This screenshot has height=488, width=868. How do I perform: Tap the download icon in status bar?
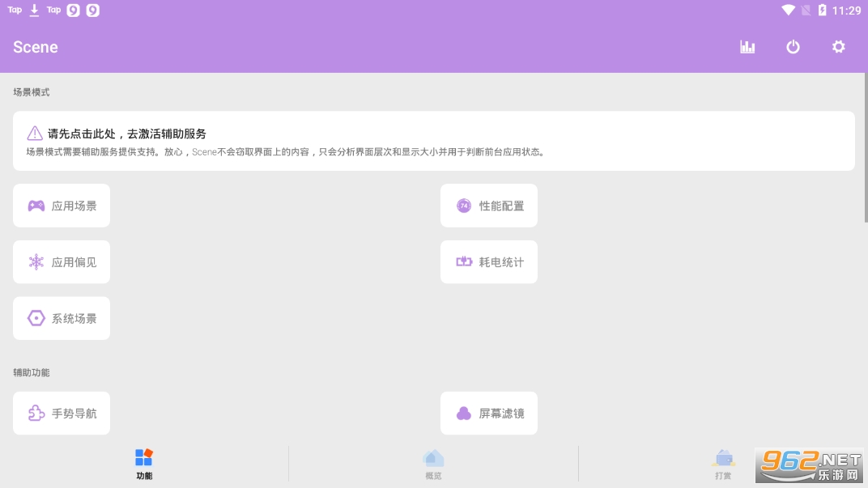click(34, 11)
